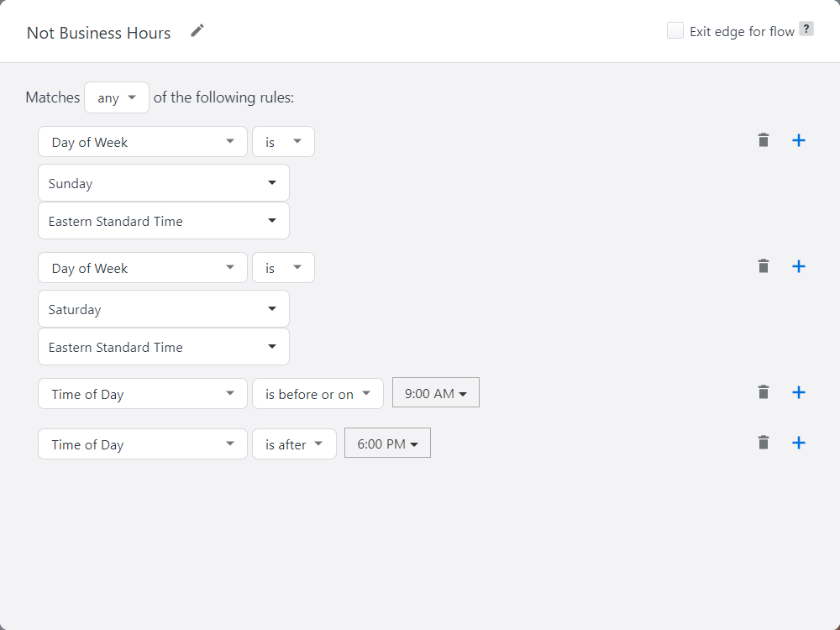Change Eastern Standard Time under Sunday
This screenshot has height=630, width=840.
click(x=164, y=221)
